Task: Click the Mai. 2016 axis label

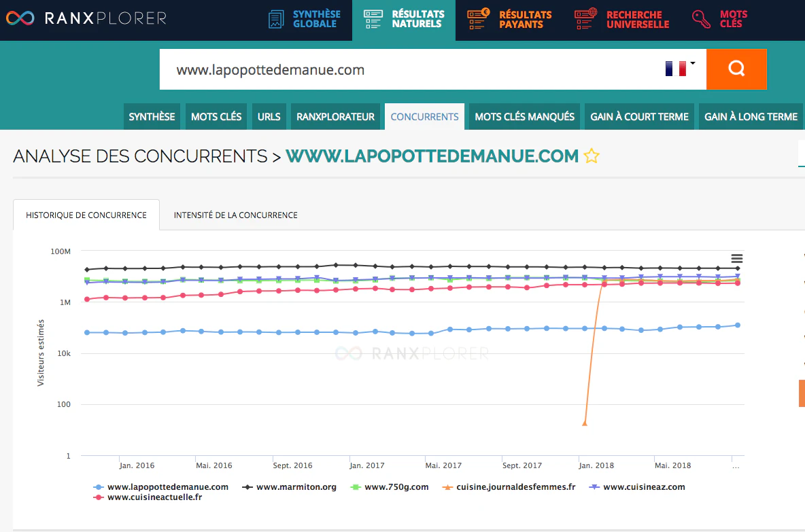Action: 214,465
